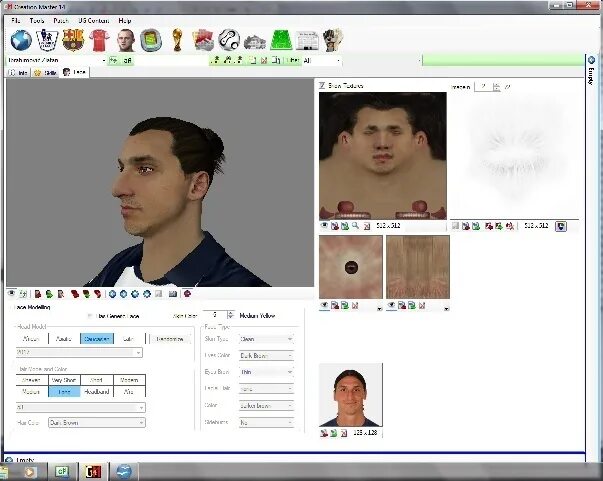The width and height of the screenshot is (603, 481).
Task: Import the skin texture image
Action: point(335,226)
